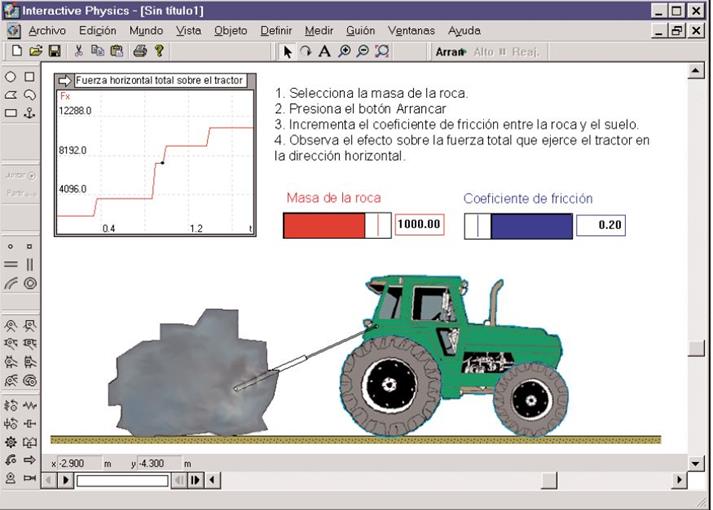Open the Objeto menu
The image size is (713, 510).
point(231,31)
